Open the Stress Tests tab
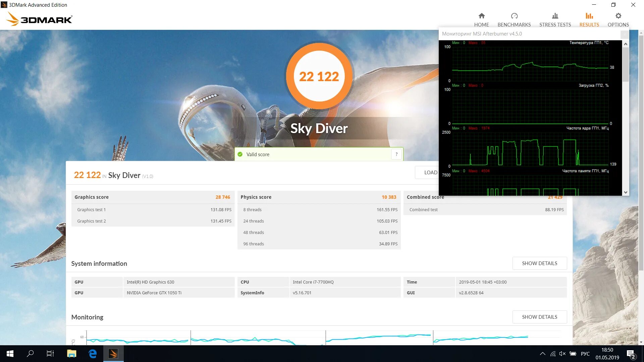Viewport: 644px width, 362px height. 555,20
